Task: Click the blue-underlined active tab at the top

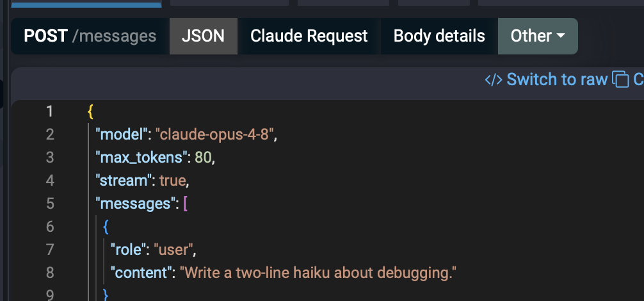Action: click(x=86, y=4)
